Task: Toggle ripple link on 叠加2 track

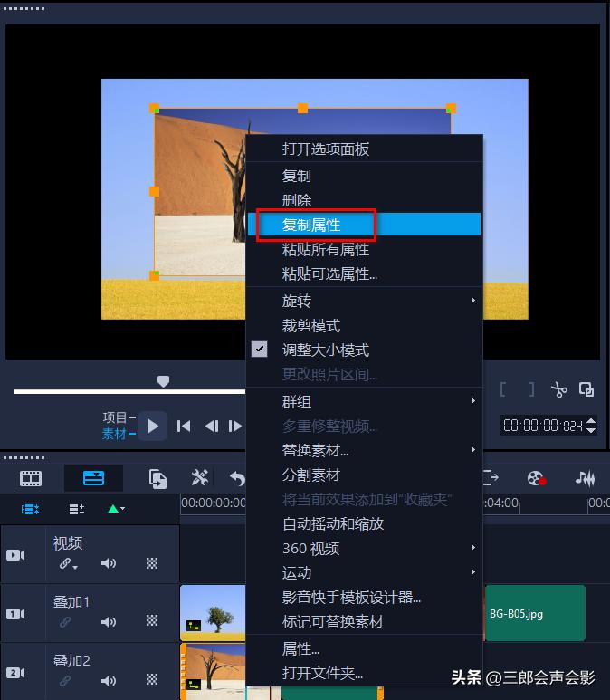Action: (x=65, y=681)
